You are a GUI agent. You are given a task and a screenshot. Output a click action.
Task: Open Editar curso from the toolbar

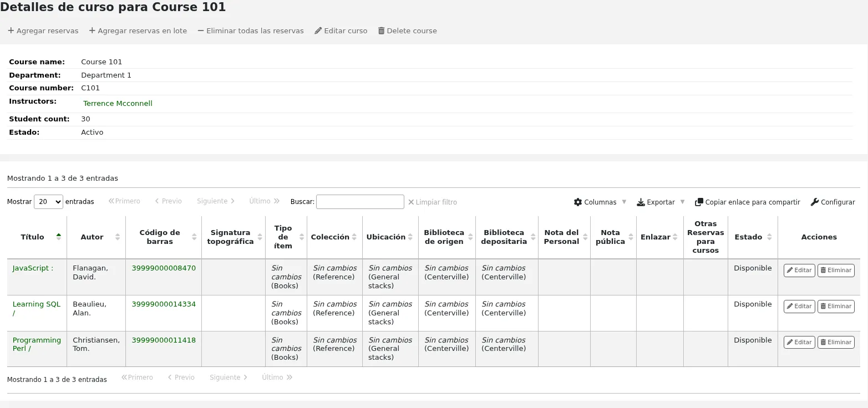tap(341, 31)
